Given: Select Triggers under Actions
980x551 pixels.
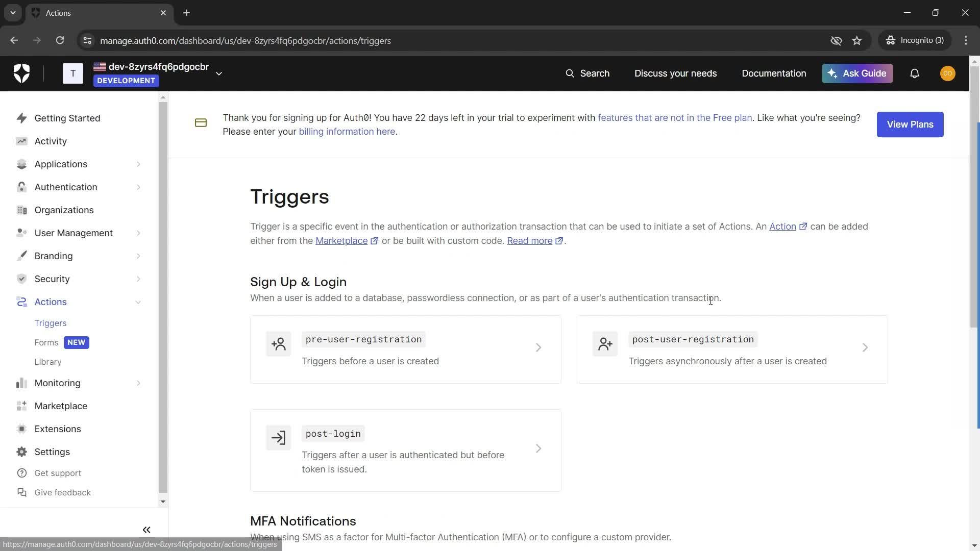Looking at the screenshot, I should pos(51,323).
